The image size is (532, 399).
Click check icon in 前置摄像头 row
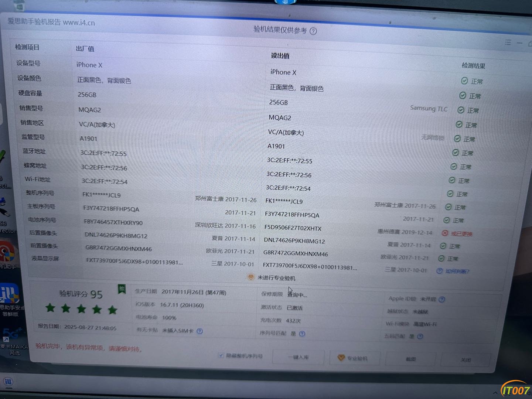441,258
